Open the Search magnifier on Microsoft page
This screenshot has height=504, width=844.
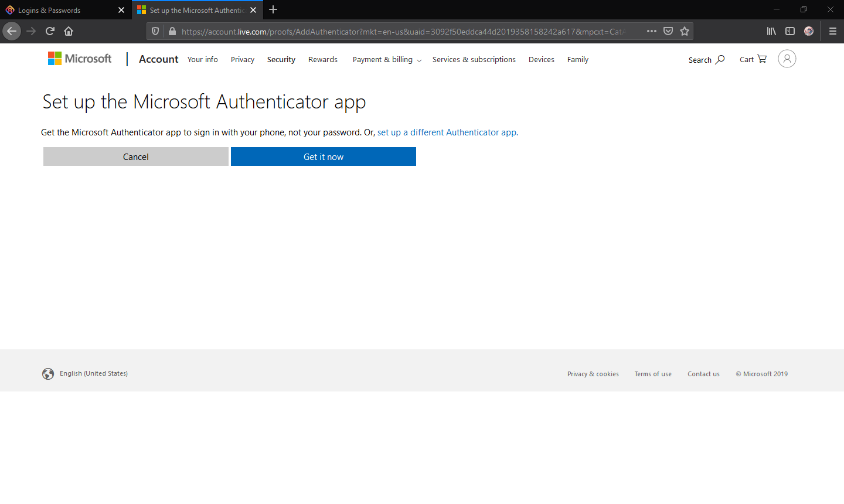coord(706,60)
